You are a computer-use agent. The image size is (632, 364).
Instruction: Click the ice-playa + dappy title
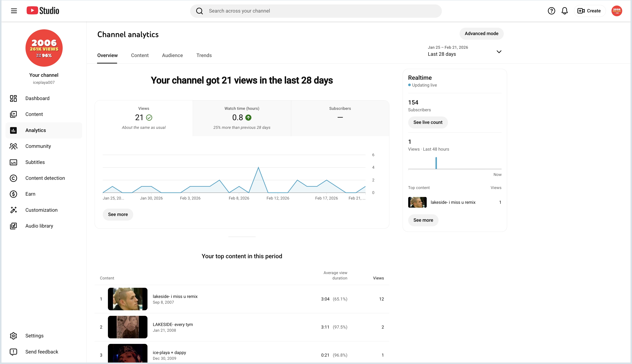[x=169, y=353]
